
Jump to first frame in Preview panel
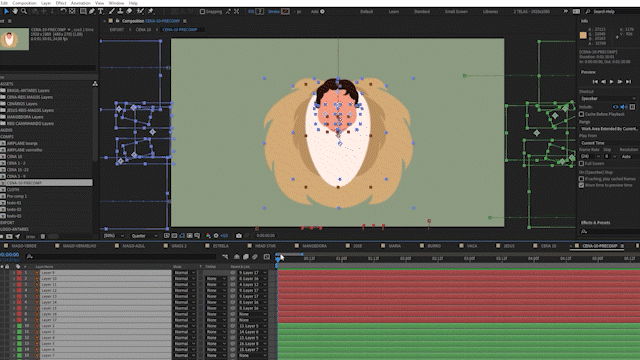click(595, 82)
